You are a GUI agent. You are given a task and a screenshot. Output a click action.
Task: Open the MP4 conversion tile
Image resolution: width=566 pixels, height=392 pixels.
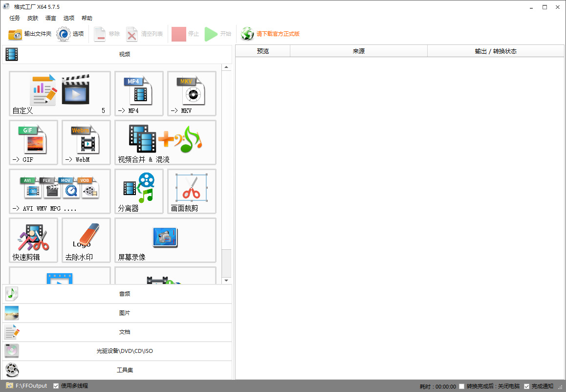pyautogui.click(x=139, y=93)
